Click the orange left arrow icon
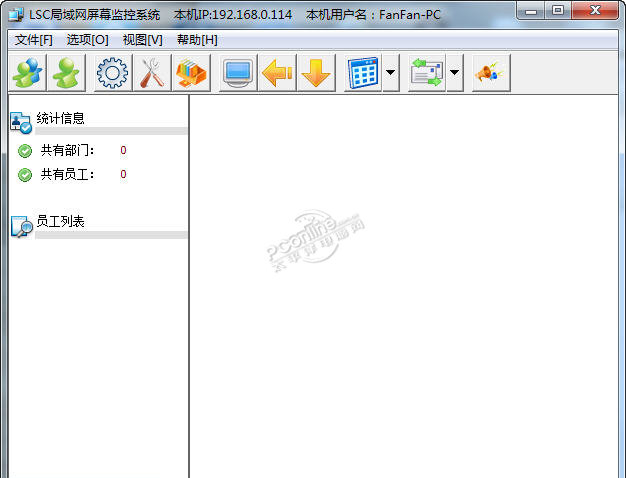This screenshot has height=478, width=626. pyautogui.click(x=277, y=73)
